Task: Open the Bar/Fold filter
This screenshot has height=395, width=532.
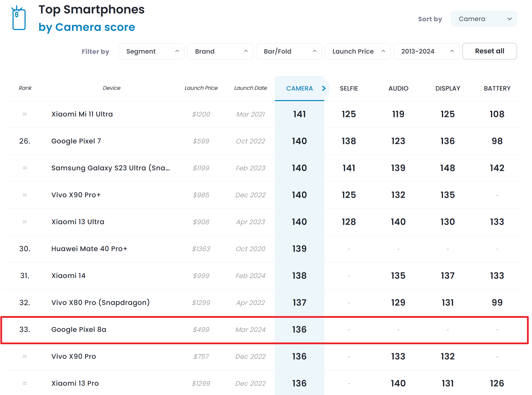Action: tap(289, 51)
